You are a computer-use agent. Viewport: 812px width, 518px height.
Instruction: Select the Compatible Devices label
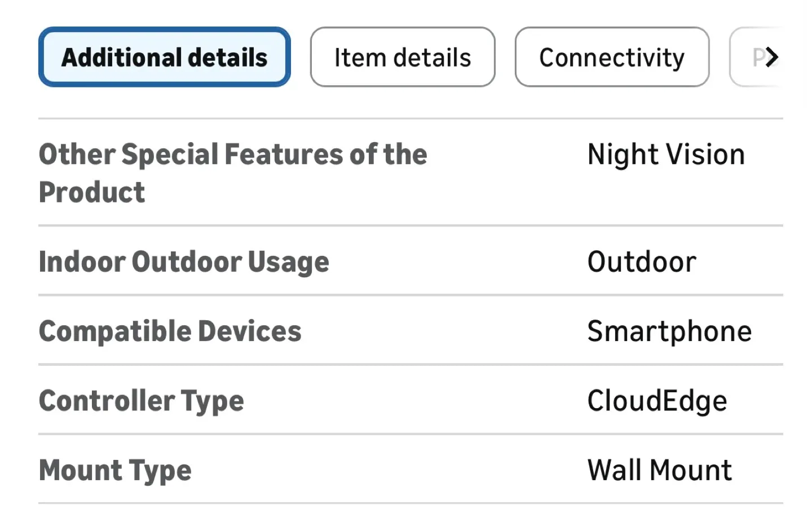pyautogui.click(x=170, y=331)
